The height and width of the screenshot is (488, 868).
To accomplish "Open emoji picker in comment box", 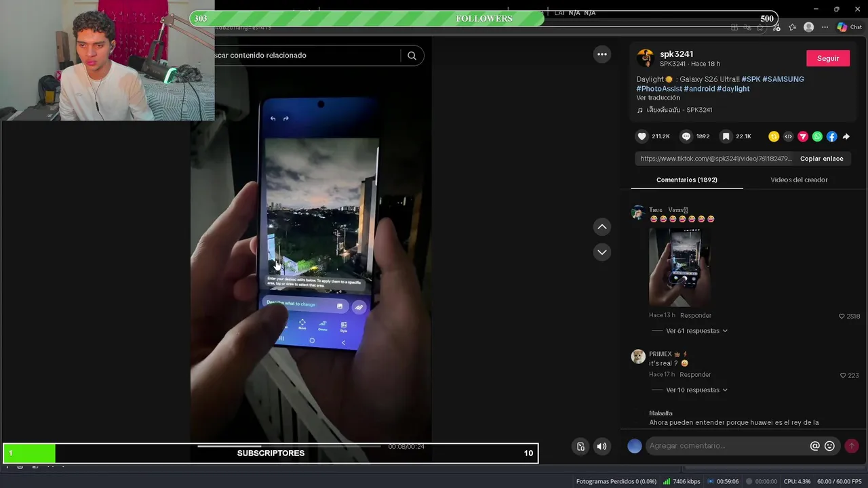I will pos(829,446).
